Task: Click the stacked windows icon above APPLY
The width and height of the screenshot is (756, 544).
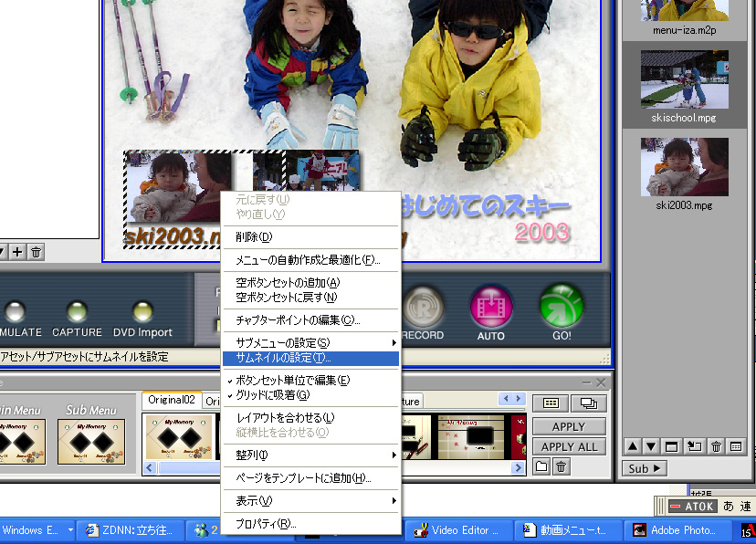Action: coord(588,403)
